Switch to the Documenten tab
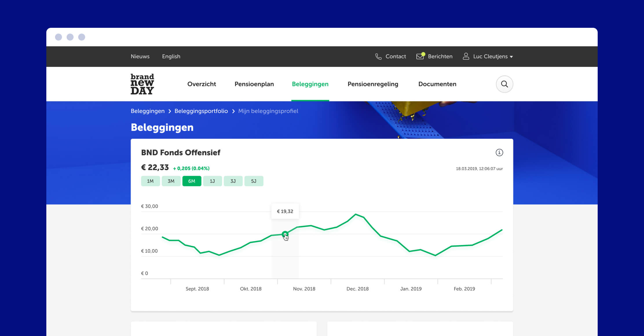 [x=437, y=84]
